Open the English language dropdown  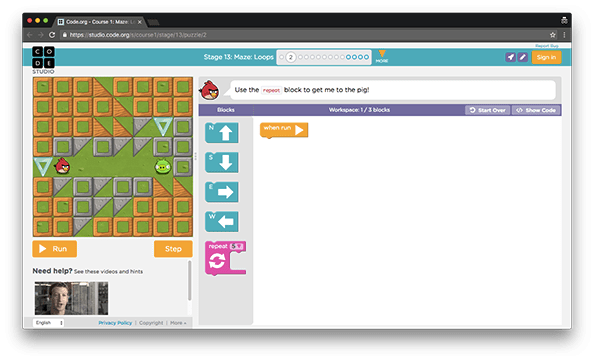click(x=48, y=323)
